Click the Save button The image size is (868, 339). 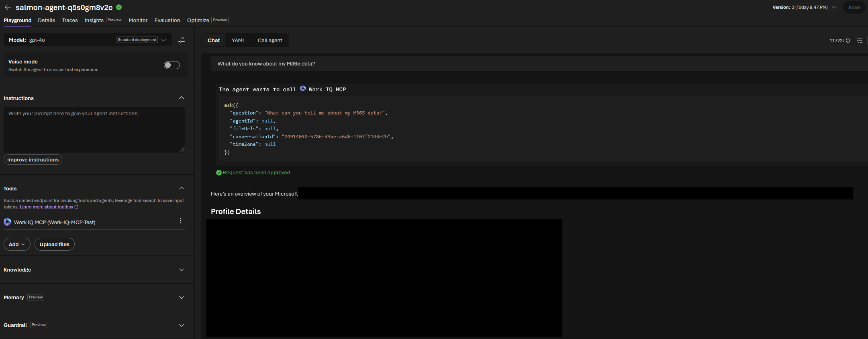(854, 7)
